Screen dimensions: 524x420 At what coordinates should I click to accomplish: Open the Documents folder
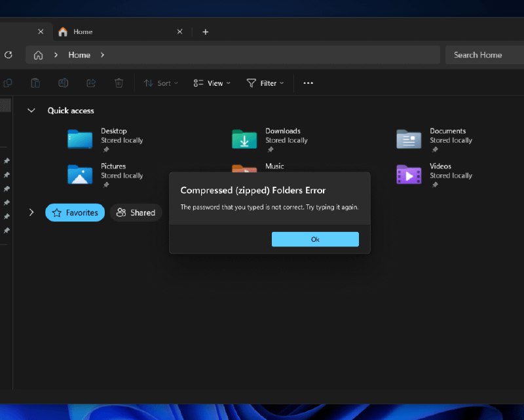409,139
